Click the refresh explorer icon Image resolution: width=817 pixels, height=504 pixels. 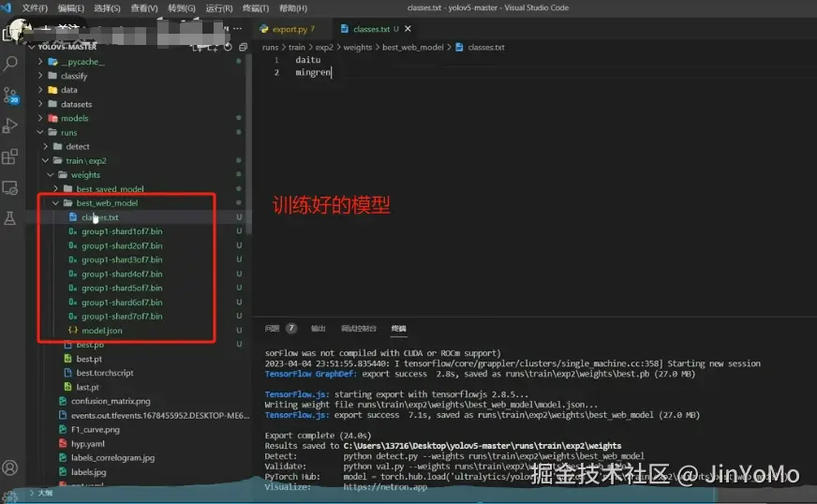pyautogui.click(x=228, y=48)
